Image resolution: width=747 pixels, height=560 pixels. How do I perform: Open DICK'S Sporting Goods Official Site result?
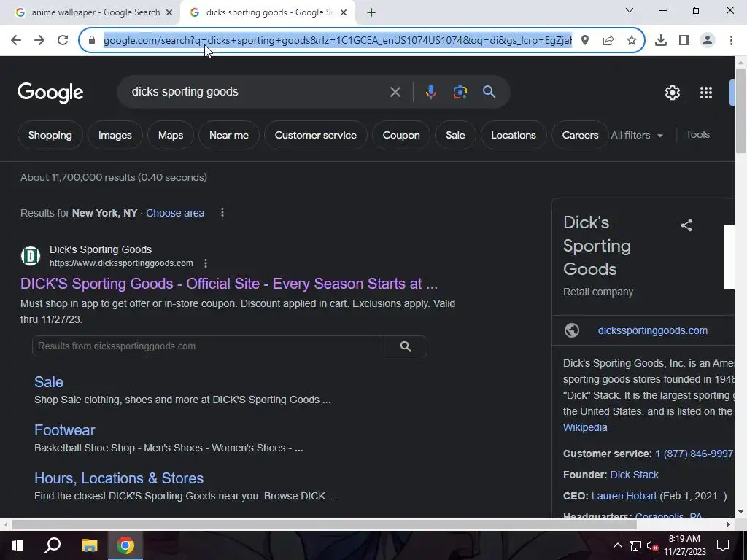(228, 284)
